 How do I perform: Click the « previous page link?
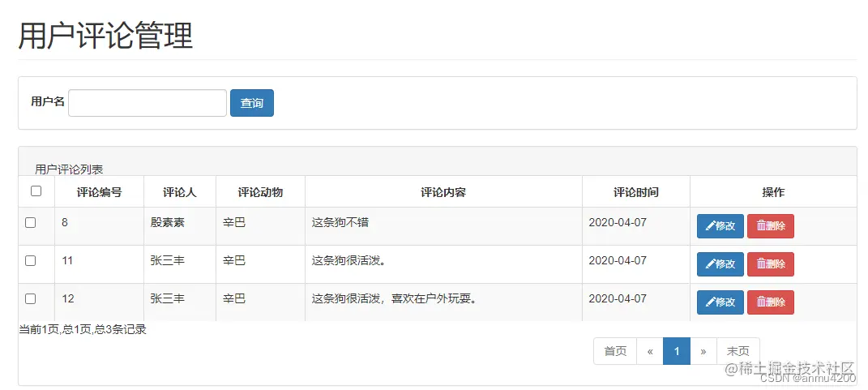650,351
